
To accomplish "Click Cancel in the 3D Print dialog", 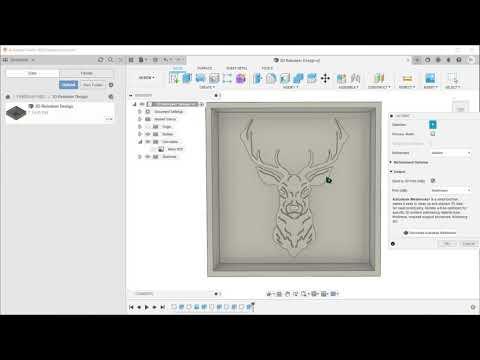I will (468, 244).
